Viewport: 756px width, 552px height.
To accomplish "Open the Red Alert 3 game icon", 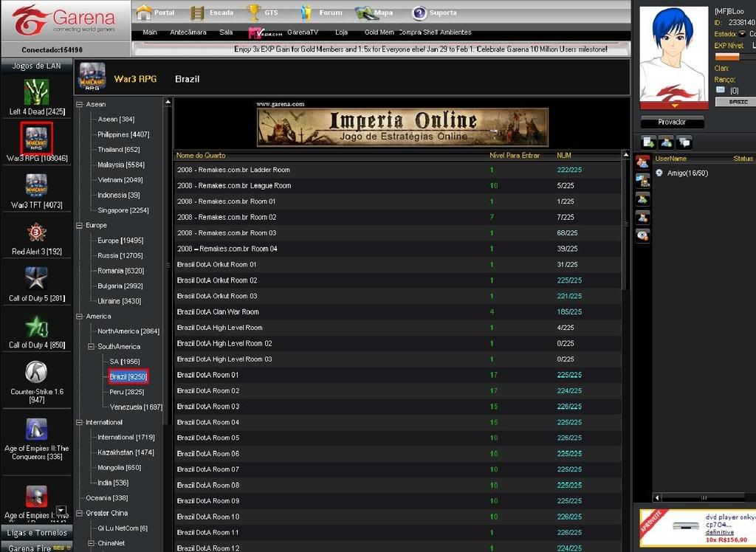I will (x=37, y=233).
